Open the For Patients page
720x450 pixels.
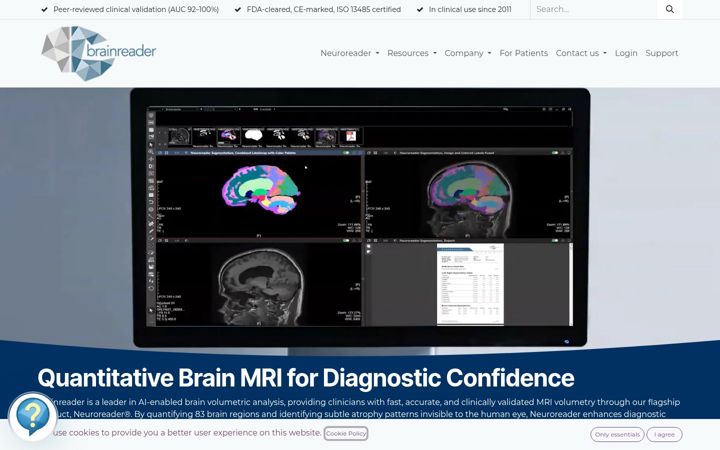click(523, 53)
